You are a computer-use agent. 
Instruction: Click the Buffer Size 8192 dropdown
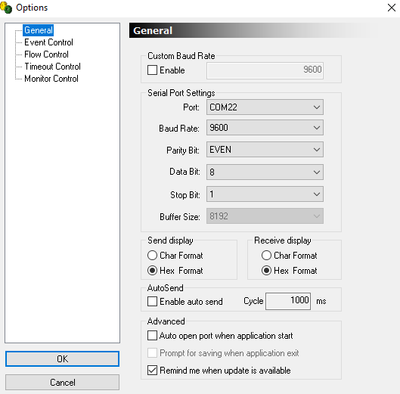coord(265,216)
